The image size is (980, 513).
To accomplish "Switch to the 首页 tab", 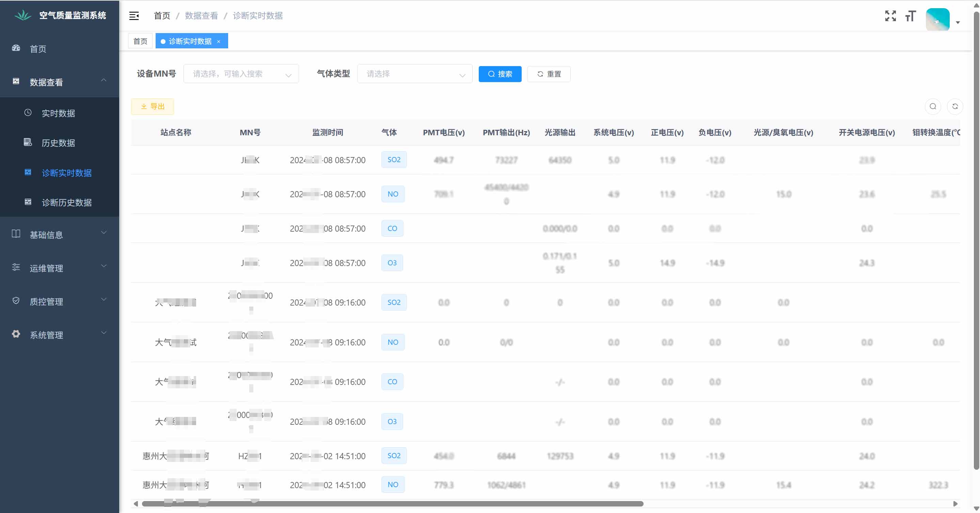I will pos(140,41).
